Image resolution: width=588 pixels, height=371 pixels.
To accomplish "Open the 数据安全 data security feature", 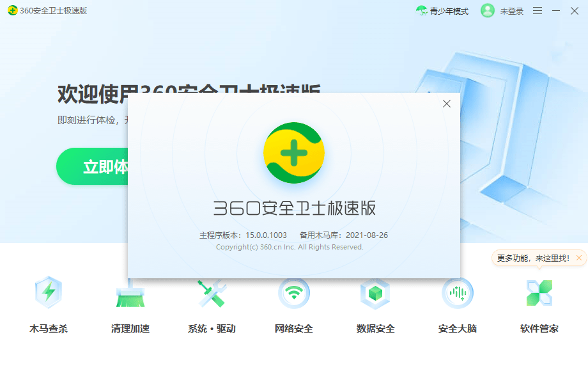I will coord(375,307).
